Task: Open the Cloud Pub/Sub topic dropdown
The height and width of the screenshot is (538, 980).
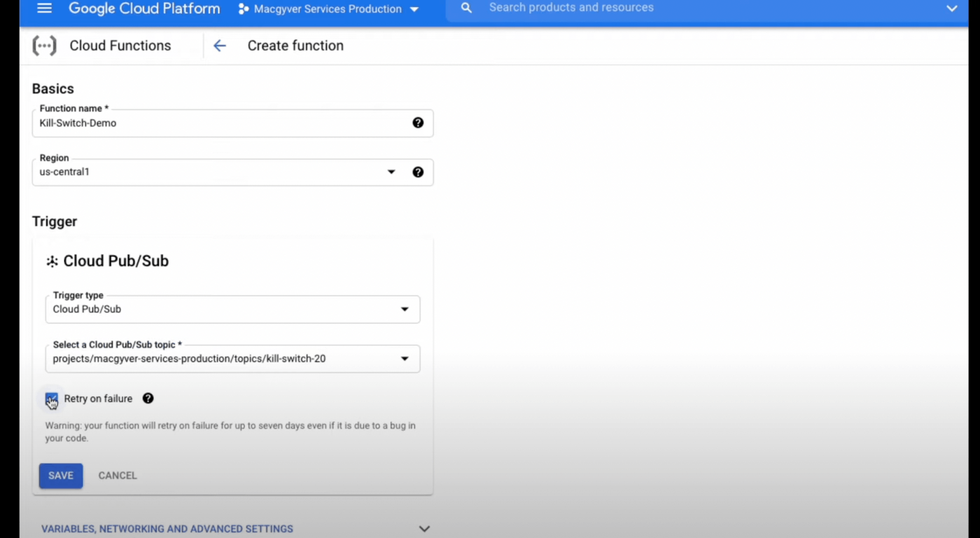Action: click(x=232, y=359)
